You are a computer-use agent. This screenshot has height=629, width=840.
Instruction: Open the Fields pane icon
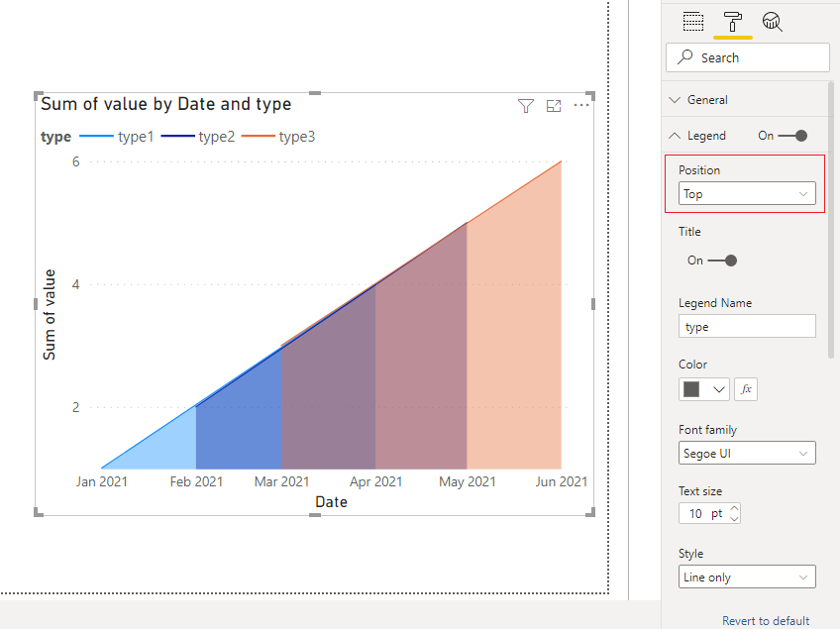coord(693,22)
